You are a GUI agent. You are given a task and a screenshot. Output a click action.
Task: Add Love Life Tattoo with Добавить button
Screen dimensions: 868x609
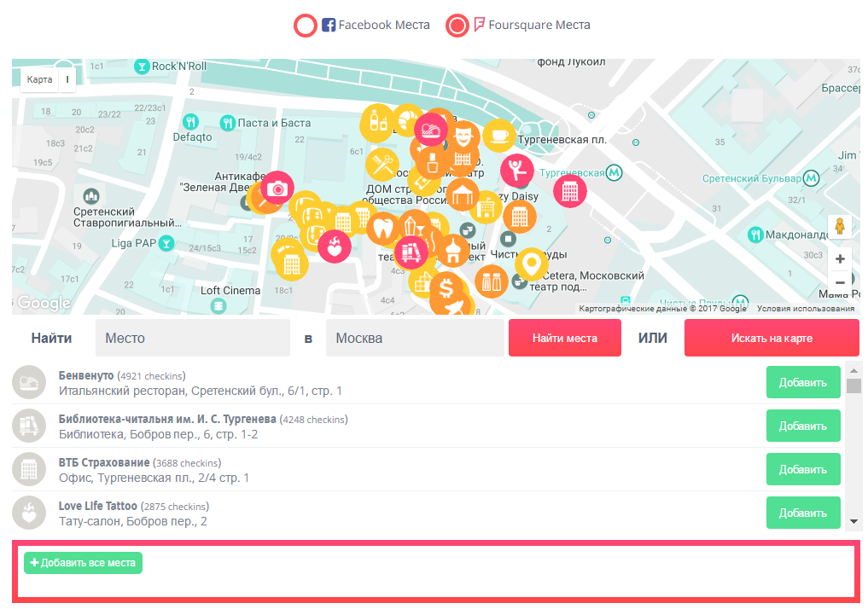803,513
